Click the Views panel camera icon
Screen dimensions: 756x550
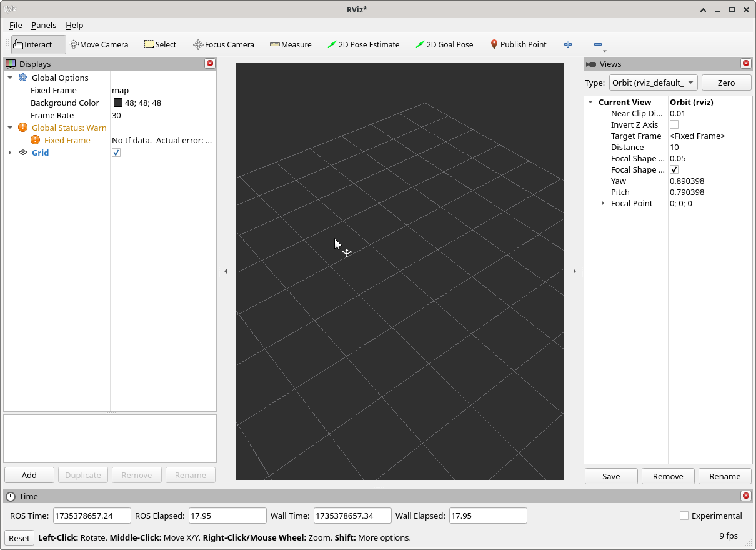click(591, 64)
